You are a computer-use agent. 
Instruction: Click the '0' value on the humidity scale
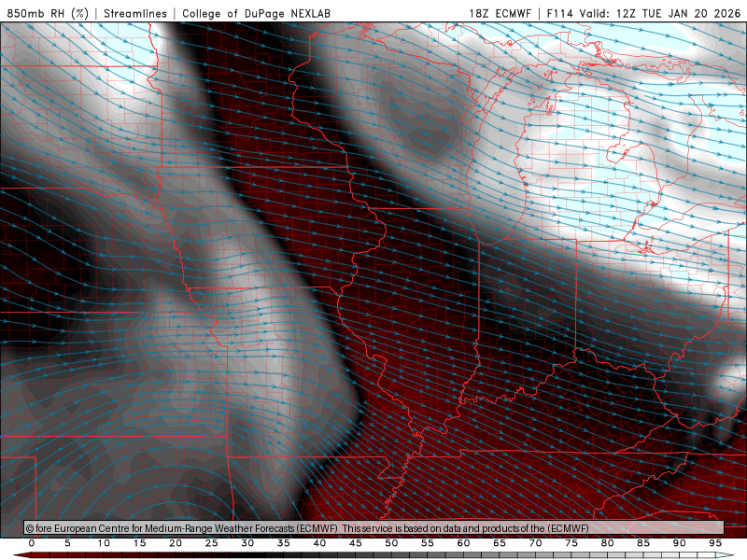pos(32,543)
